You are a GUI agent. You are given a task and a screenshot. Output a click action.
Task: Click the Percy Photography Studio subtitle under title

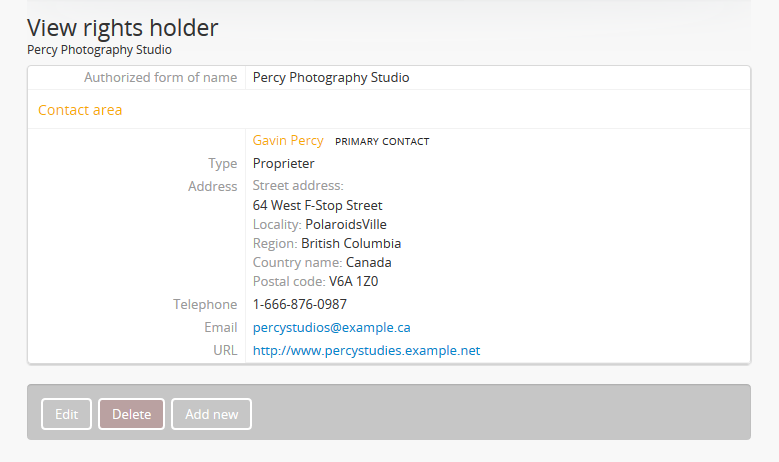[x=99, y=49]
